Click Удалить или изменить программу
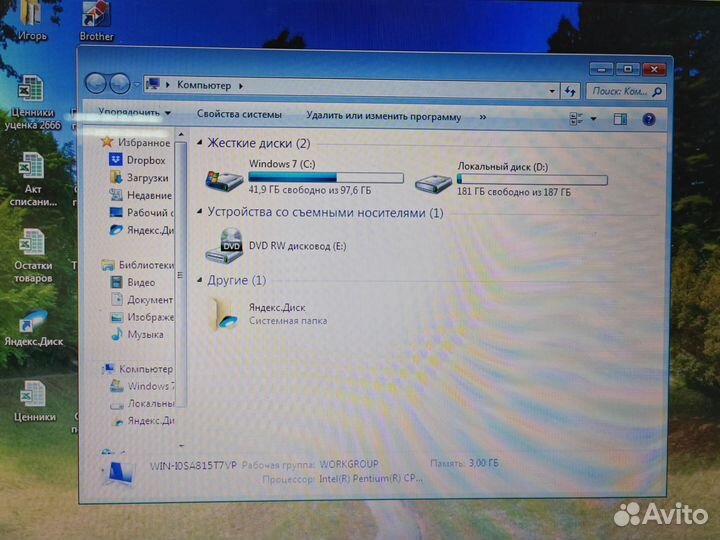 [x=383, y=116]
